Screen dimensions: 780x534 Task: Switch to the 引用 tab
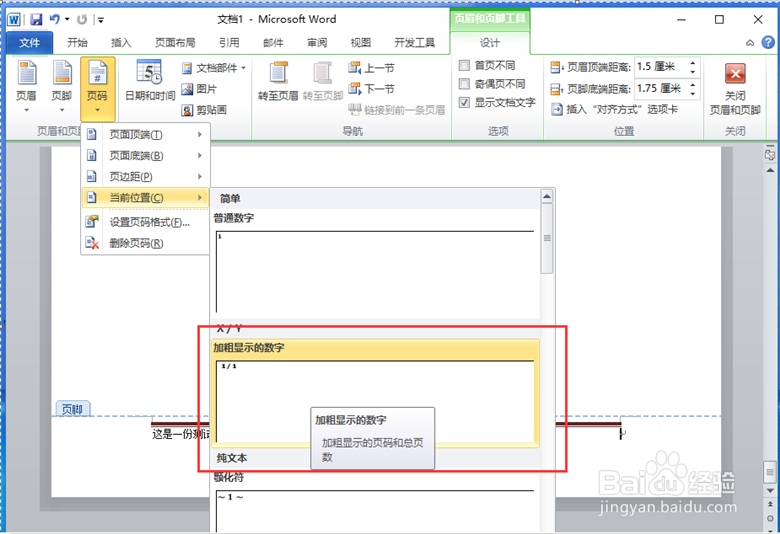229,43
